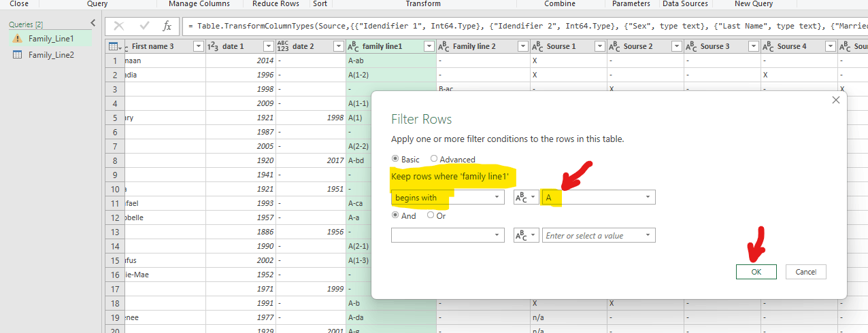The width and height of the screenshot is (868, 333).
Task: Open the empty second operator dropdown
Action: pyautogui.click(x=448, y=235)
